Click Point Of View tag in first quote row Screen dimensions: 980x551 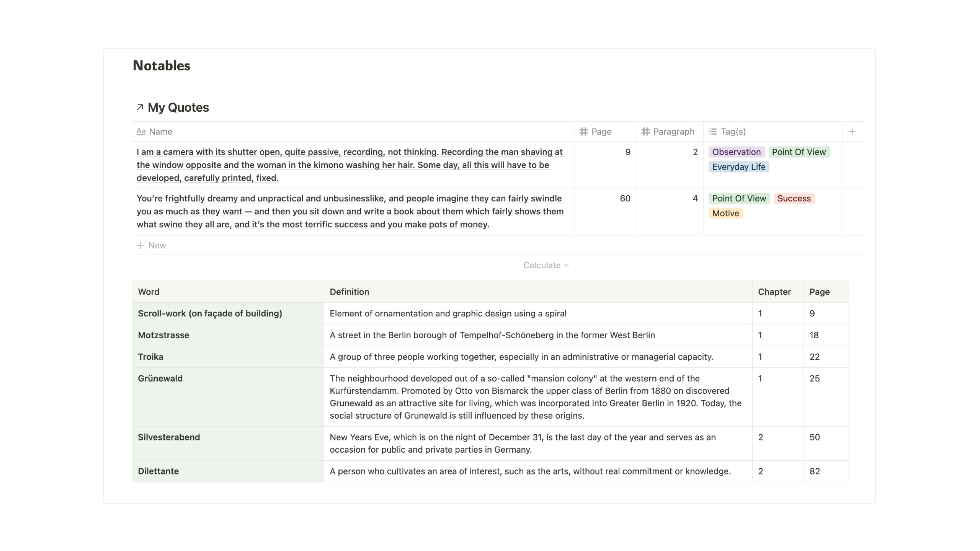[x=799, y=152]
